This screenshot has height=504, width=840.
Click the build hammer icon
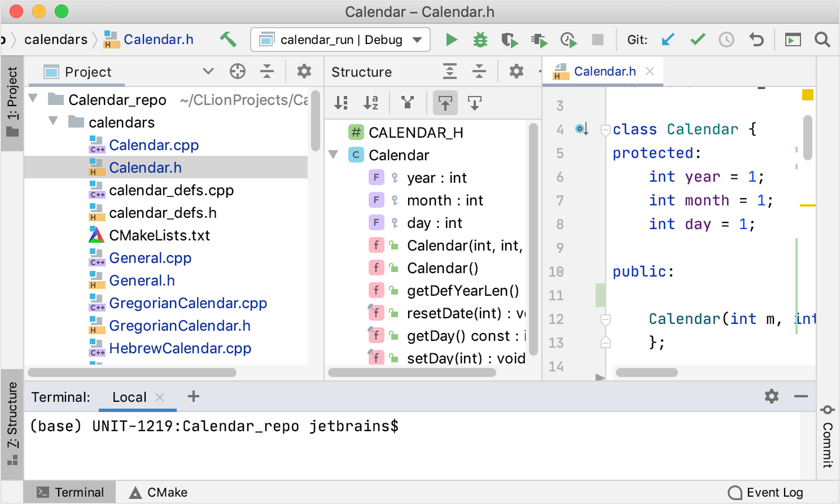[x=228, y=40]
